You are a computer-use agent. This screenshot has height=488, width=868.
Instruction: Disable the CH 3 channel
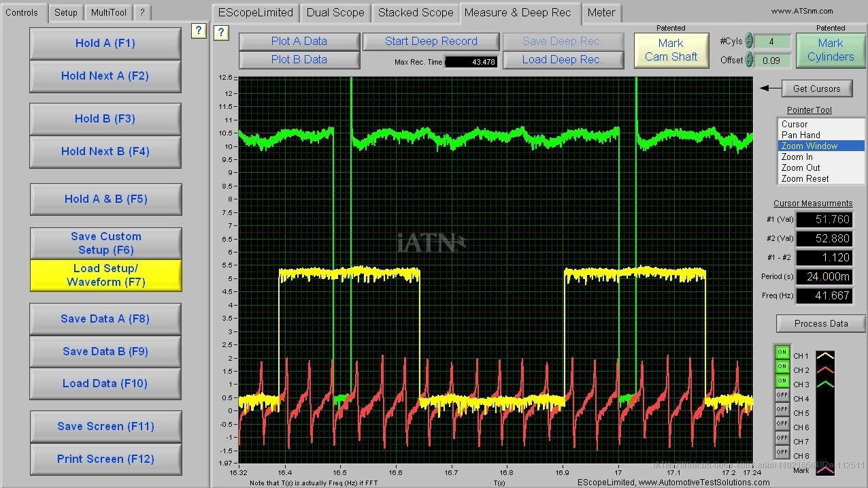click(x=782, y=381)
